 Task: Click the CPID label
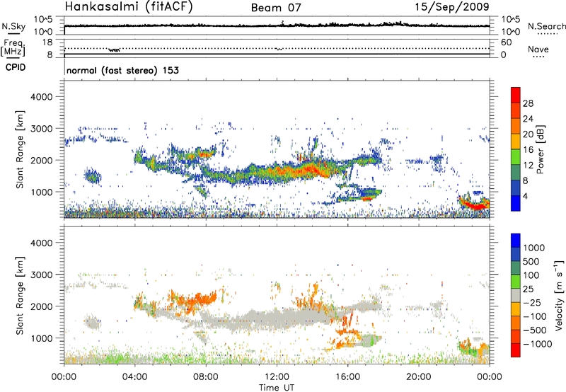click(x=16, y=67)
